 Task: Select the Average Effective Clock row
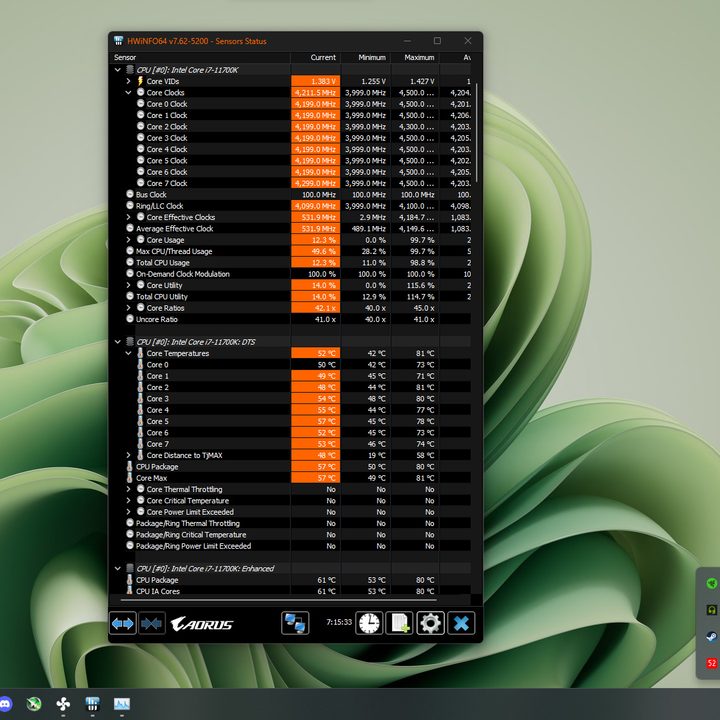point(290,228)
